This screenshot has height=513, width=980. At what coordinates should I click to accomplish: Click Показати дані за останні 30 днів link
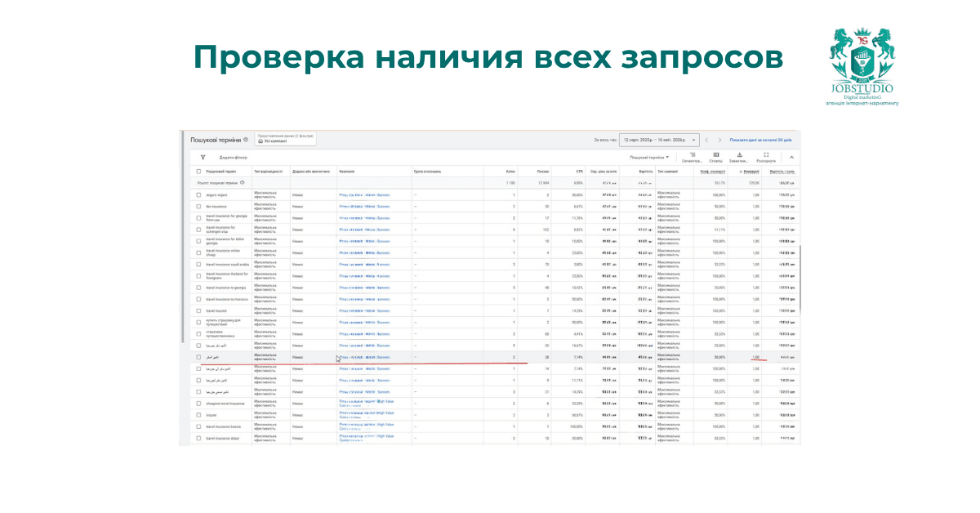point(760,140)
